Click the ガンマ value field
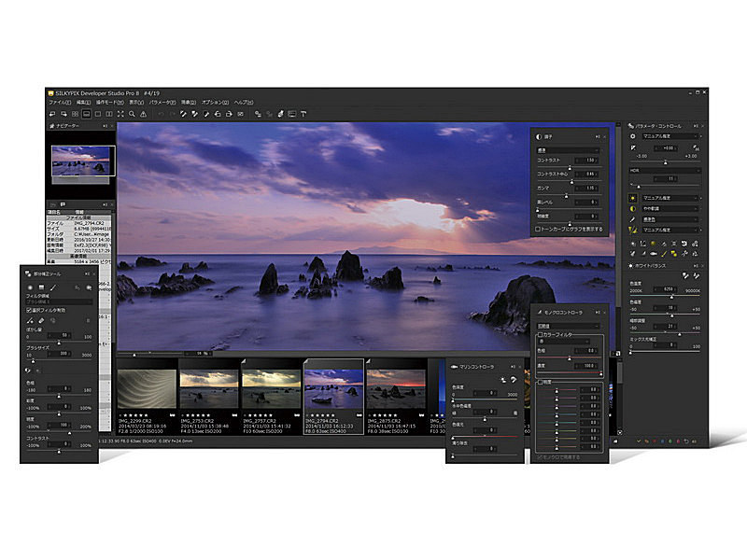This screenshot has height=560, width=747. 587,189
